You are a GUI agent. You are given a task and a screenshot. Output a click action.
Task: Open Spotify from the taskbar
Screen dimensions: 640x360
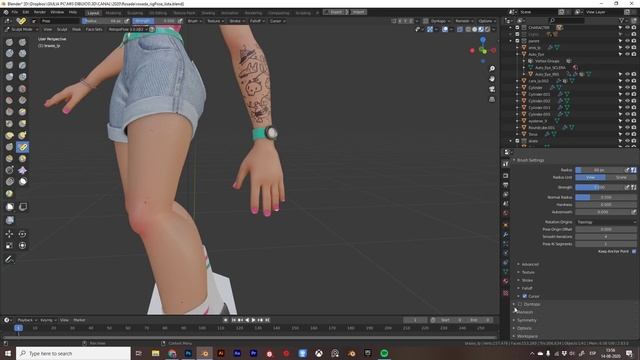384,353
